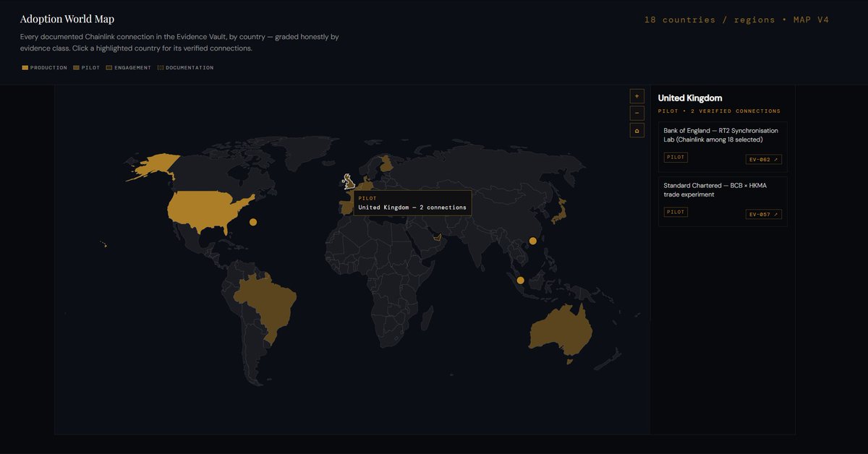Click the Pilot legend color swatch
The image size is (868, 454).
click(x=76, y=68)
